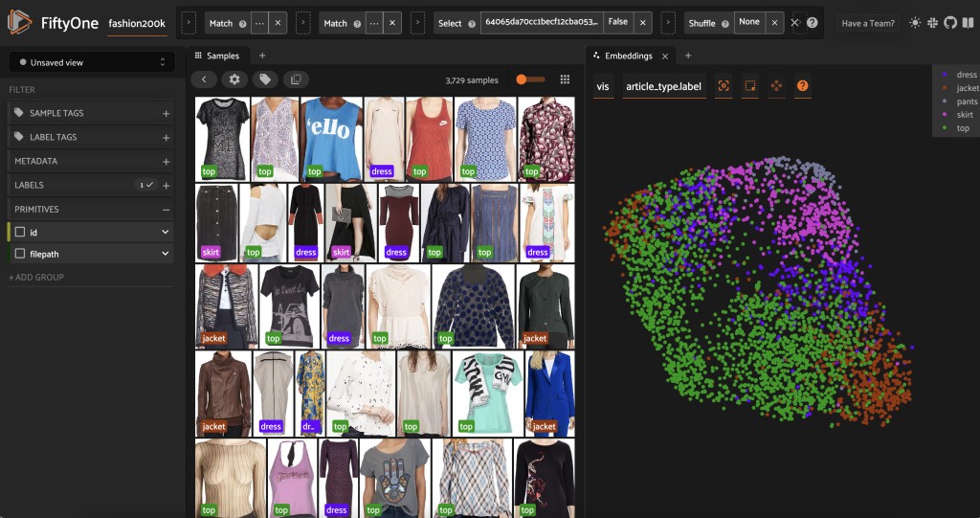Image resolution: width=980 pixels, height=518 pixels.
Task: Toggle the 'False' option in Select stage
Action: point(617,23)
